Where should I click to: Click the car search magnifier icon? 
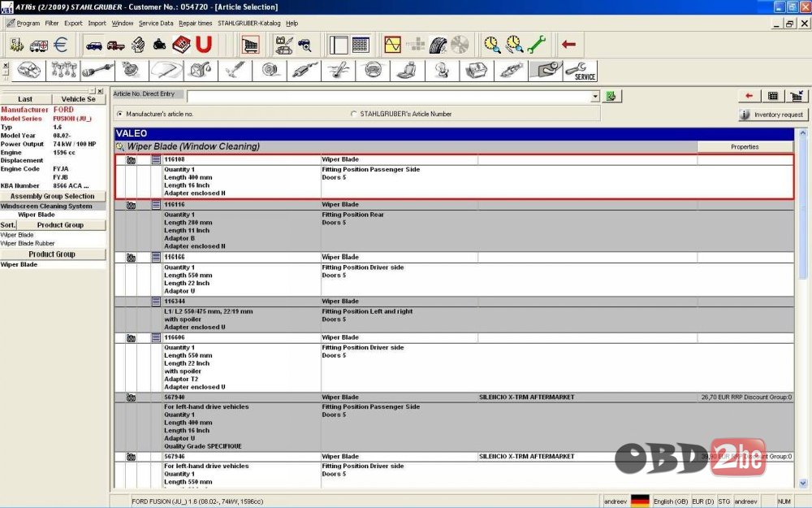pyautogui.click(x=304, y=45)
